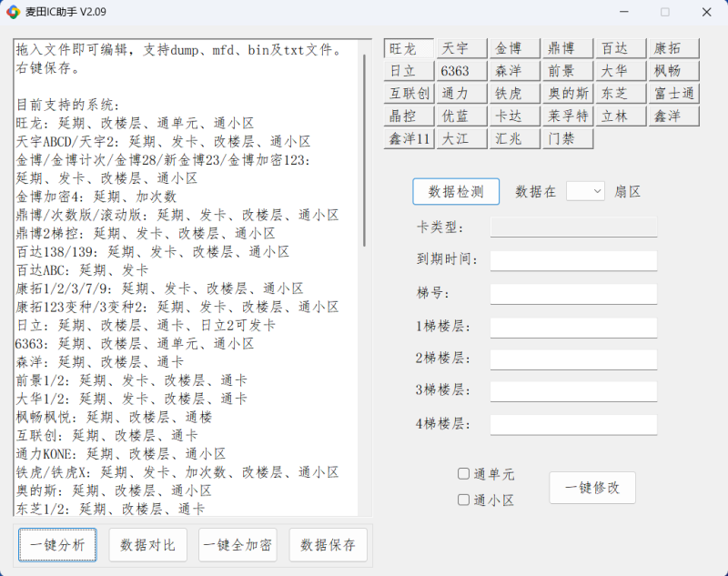Screen dimensions: 728x576
Task: Click the 鑫洋11 system button
Action: click(409, 139)
